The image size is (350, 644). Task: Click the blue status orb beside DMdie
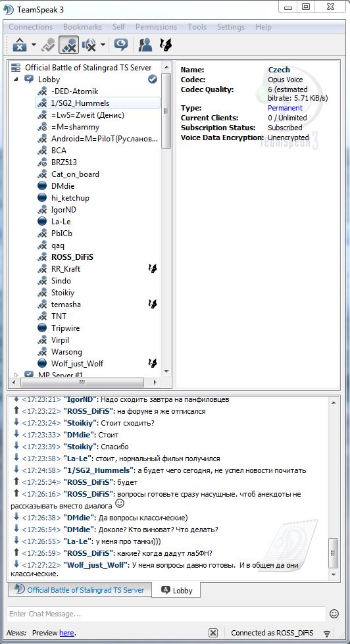pos(42,186)
